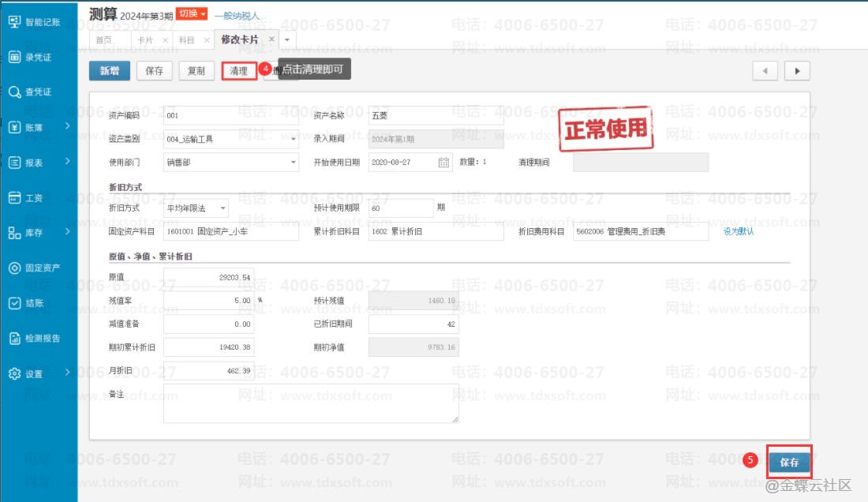This screenshot has height=502, width=868.
Task: Open the red 切换 period switcher
Action: coord(192,14)
